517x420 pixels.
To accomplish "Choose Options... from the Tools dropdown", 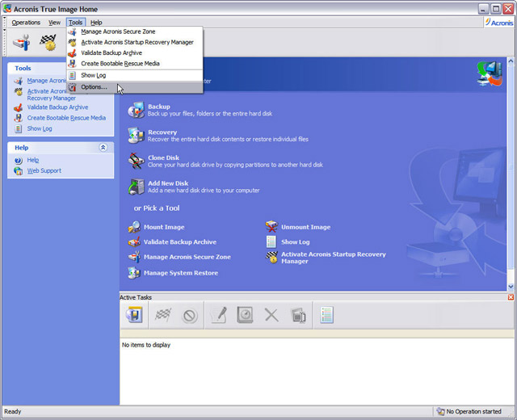I will click(x=135, y=87).
